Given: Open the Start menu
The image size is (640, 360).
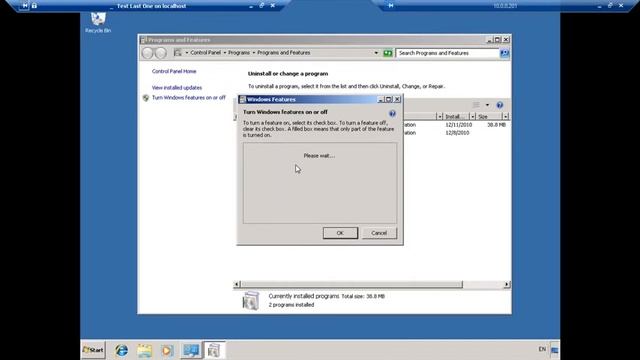Looking at the screenshot, I should point(93,350).
